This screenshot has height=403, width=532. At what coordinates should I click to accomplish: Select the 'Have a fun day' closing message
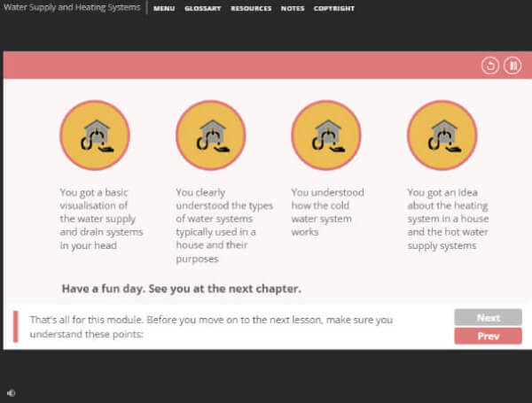[182, 289]
